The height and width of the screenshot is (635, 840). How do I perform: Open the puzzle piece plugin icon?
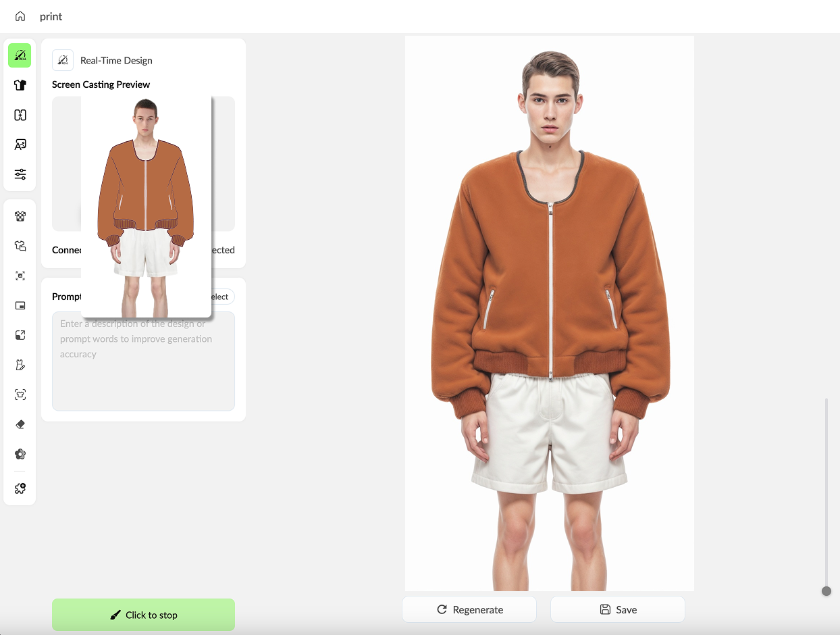tap(20, 488)
